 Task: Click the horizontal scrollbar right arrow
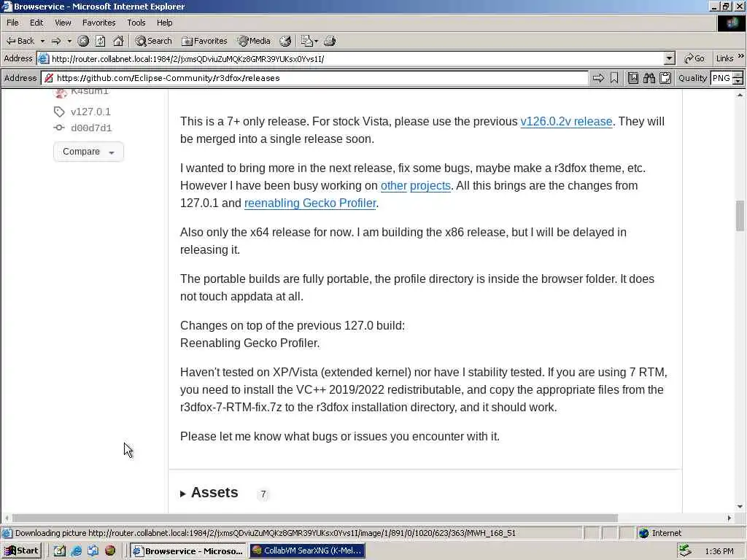tap(729, 518)
